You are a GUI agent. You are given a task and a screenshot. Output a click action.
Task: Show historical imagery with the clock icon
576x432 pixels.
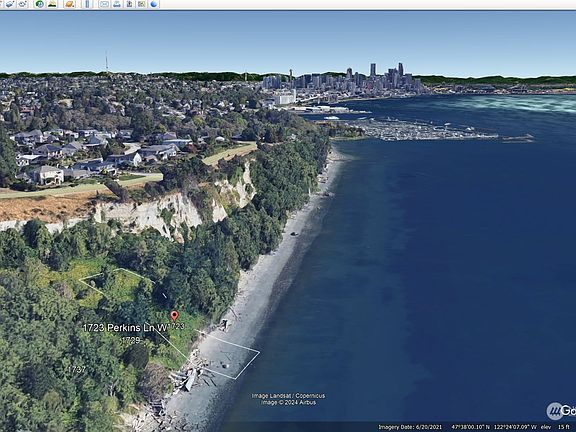(39, 4)
